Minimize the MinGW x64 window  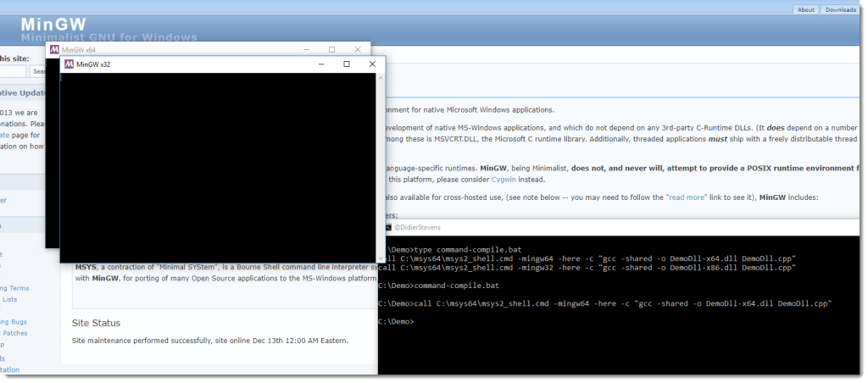[307, 51]
